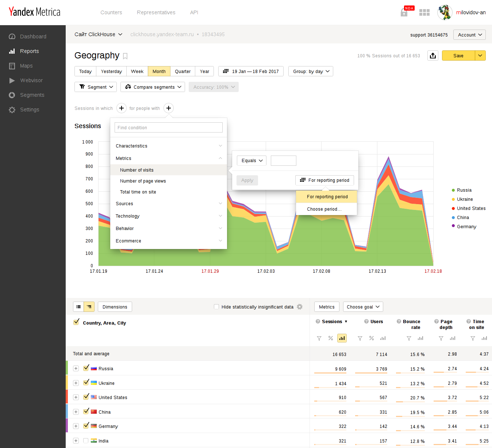This screenshot has width=492, height=448.
Task: Open Webvisor from the sidebar
Action: pyautogui.click(x=31, y=80)
